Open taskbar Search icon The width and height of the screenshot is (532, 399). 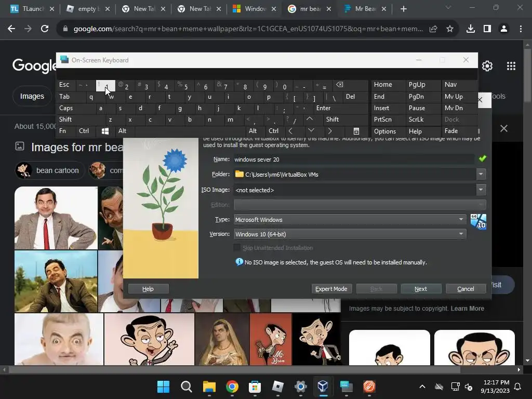coord(187,387)
